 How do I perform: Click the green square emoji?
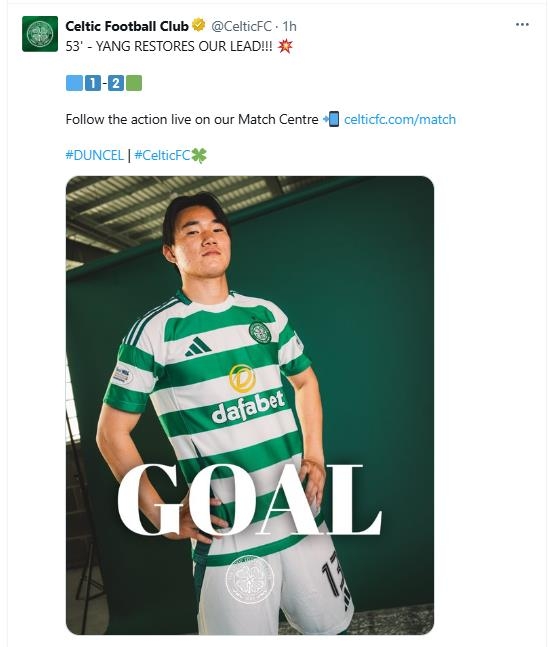(x=134, y=83)
